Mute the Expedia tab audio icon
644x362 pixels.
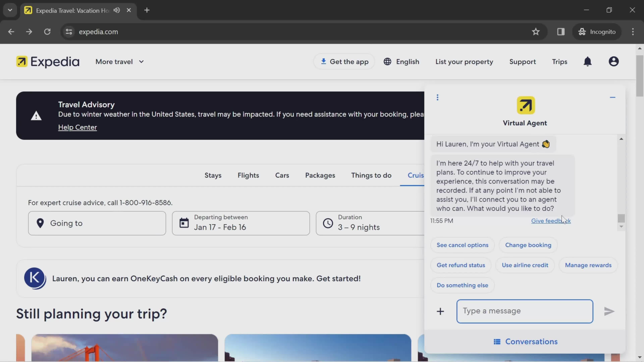117,10
